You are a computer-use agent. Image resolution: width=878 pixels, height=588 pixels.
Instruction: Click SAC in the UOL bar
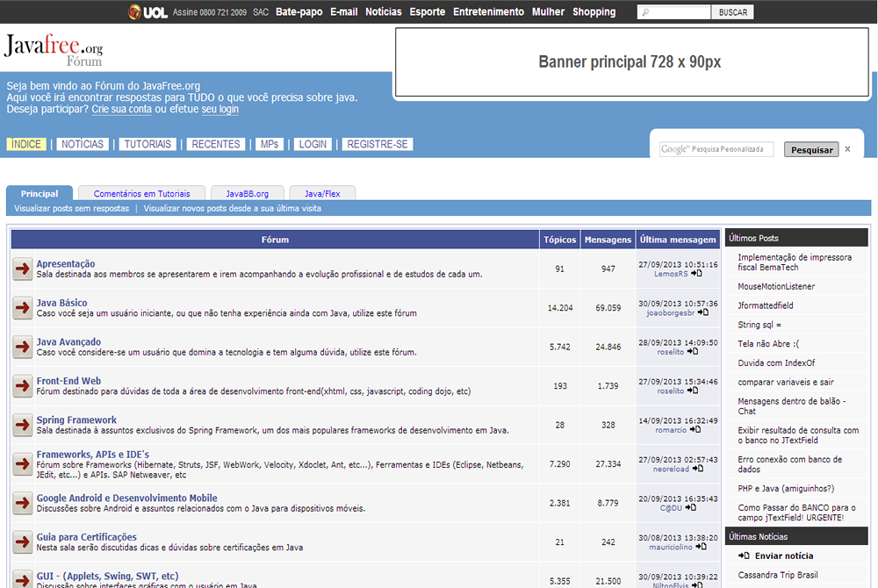(261, 12)
